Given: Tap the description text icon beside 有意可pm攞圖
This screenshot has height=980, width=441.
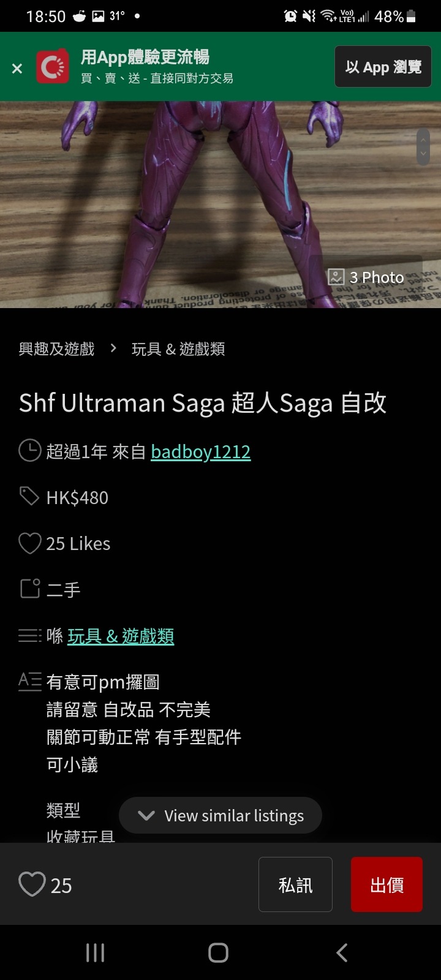Looking at the screenshot, I should click(x=29, y=681).
